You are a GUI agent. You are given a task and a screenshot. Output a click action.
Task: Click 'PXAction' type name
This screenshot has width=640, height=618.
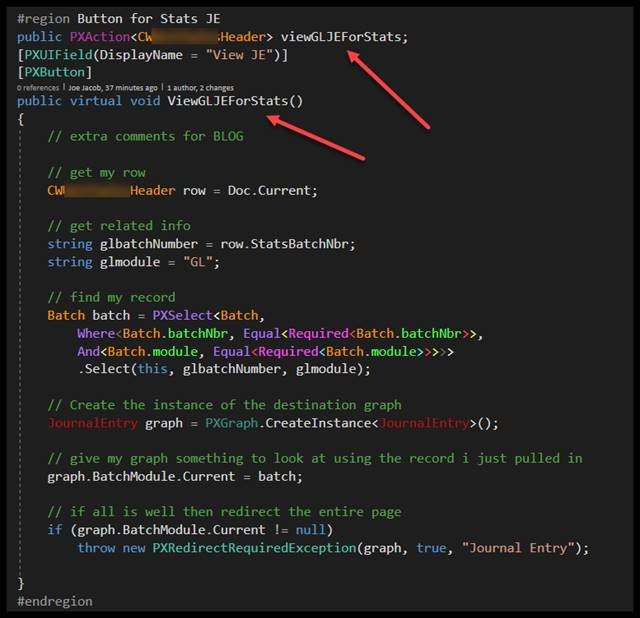(x=100, y=37)
